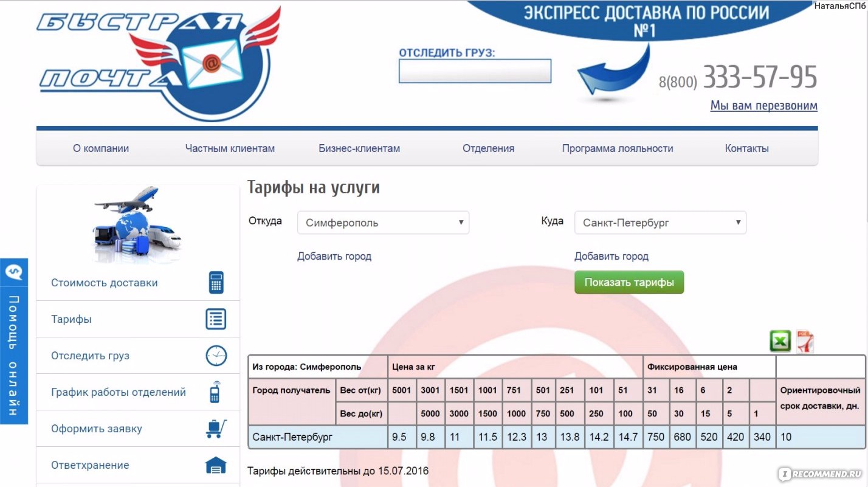Click phone number 333-57-95
868x487 pixels.
pos(760,77)
